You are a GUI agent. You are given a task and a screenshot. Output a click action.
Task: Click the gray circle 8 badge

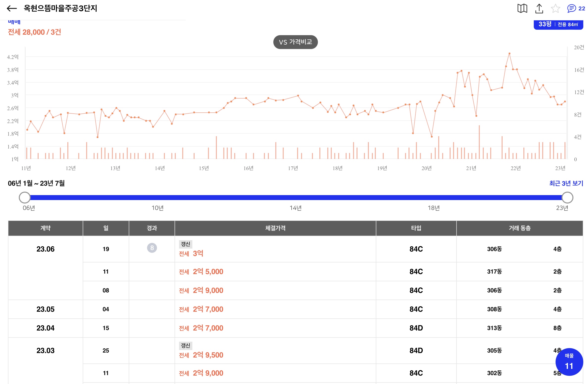[x=152, y=248]
